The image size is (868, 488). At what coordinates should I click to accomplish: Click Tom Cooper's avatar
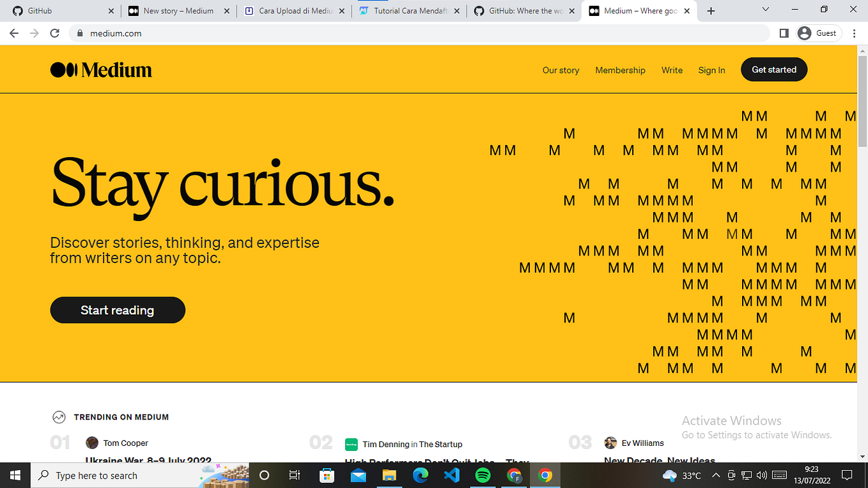click(92, 443)
